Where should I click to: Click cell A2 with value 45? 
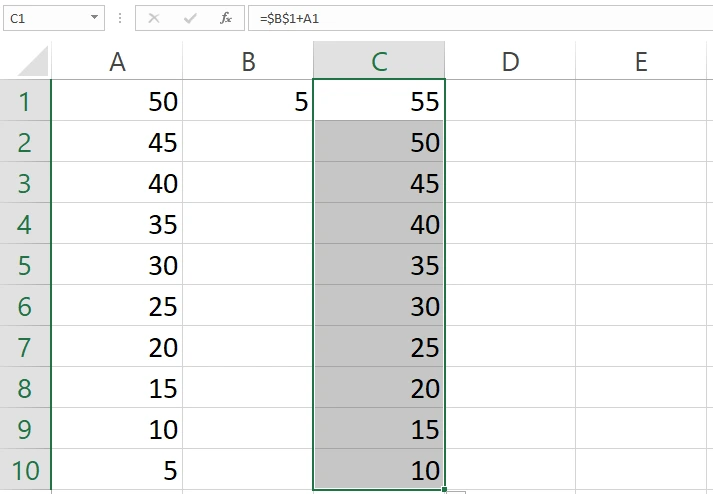point(117,141)
